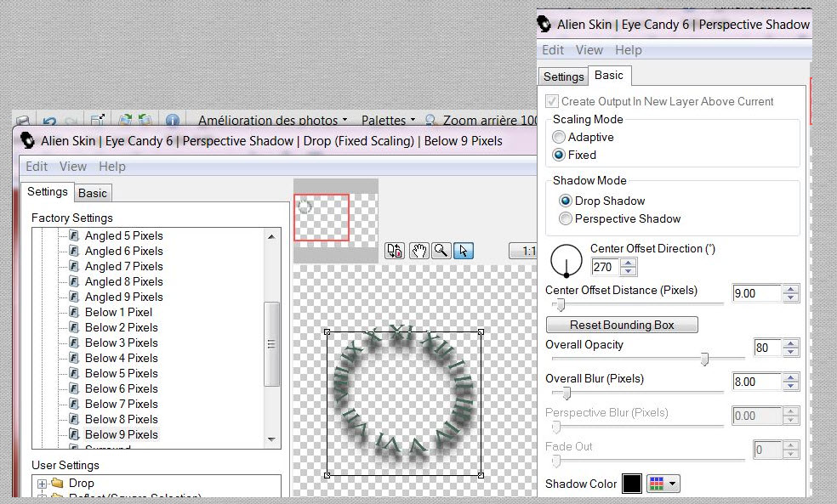Open the Edit menu in the right Perspective Shadow window

(x=553, y=50)
